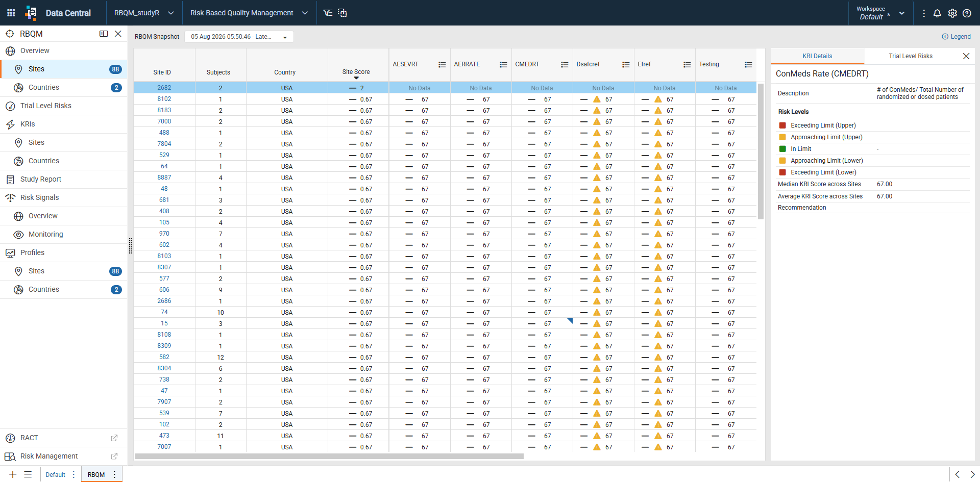Open site 8887 link
980x482 pixels.
pyautogui.click(x=164, y=177)
